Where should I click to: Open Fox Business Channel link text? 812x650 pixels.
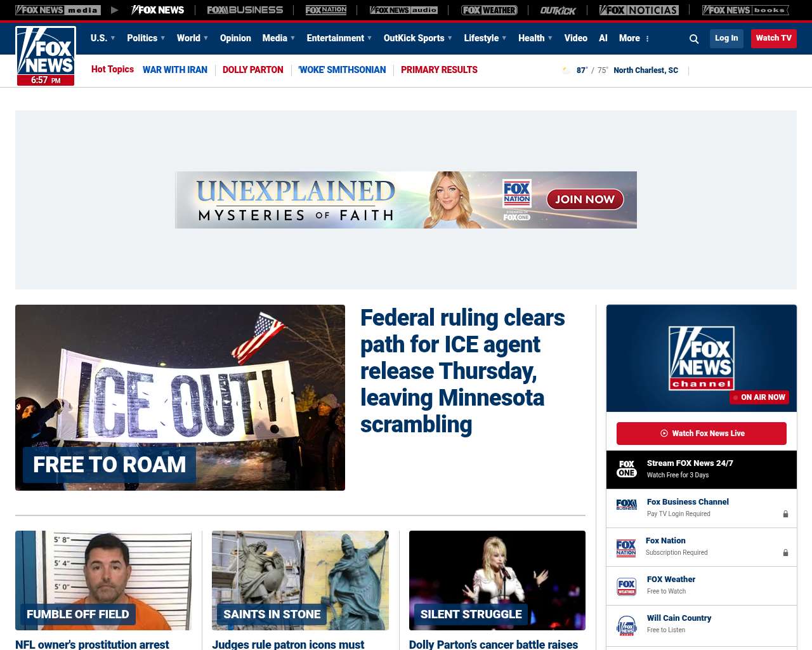pos(688,502)
